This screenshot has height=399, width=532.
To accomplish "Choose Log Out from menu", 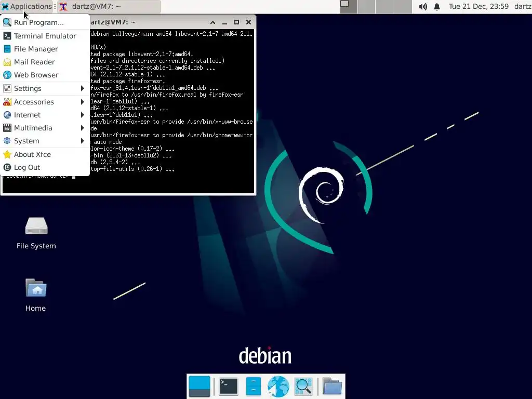I will (x=45, y=167).
